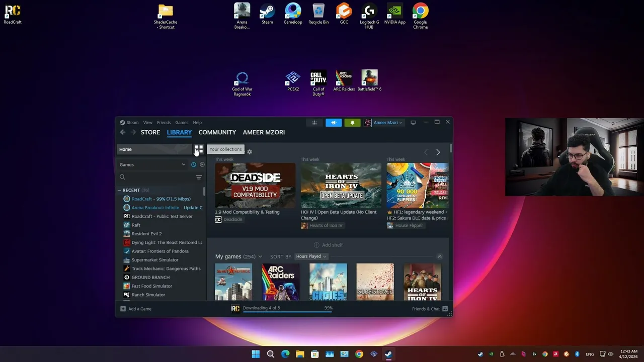Viewport: 644px width, 362px height.
Task: Toggle the recent activity clock filter
Action: (193, 164)
